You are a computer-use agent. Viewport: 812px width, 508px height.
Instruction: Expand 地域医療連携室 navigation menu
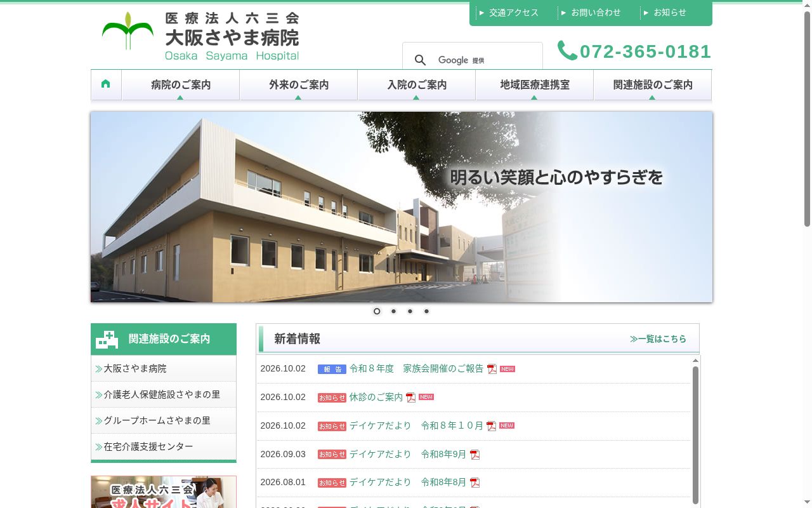point(535,84)
